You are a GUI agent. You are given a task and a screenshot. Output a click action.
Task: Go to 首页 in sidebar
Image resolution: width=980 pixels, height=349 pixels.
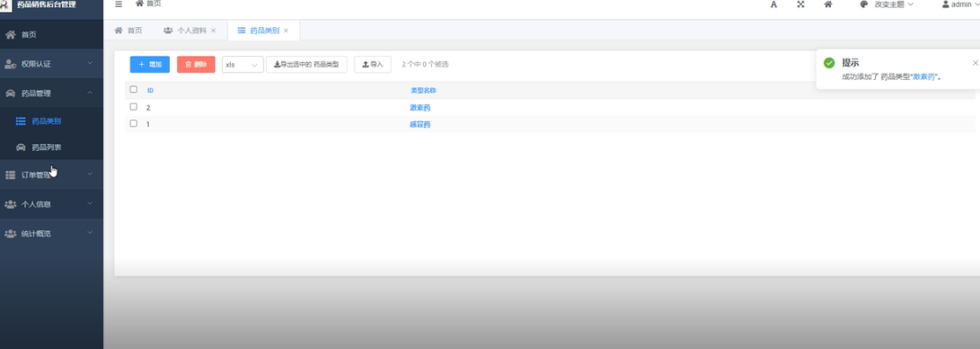point(29,34)
